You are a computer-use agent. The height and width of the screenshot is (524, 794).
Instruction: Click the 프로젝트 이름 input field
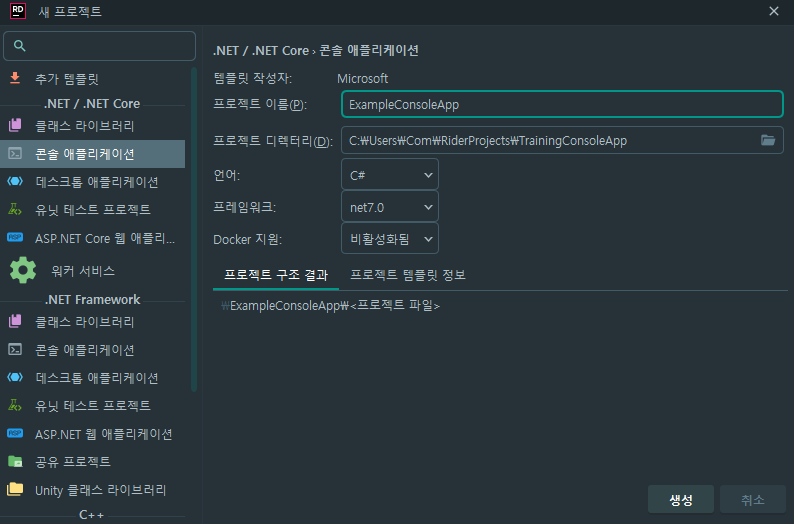pos(562,104)
